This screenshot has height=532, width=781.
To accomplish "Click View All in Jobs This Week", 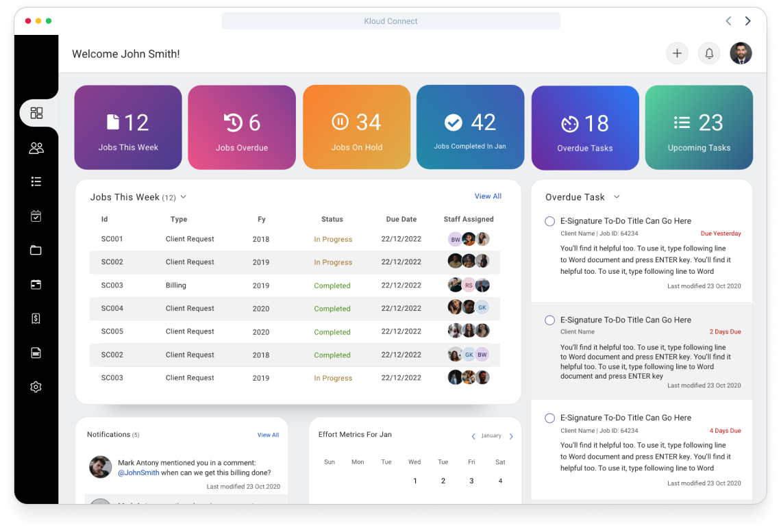I will tap(488, 197).
